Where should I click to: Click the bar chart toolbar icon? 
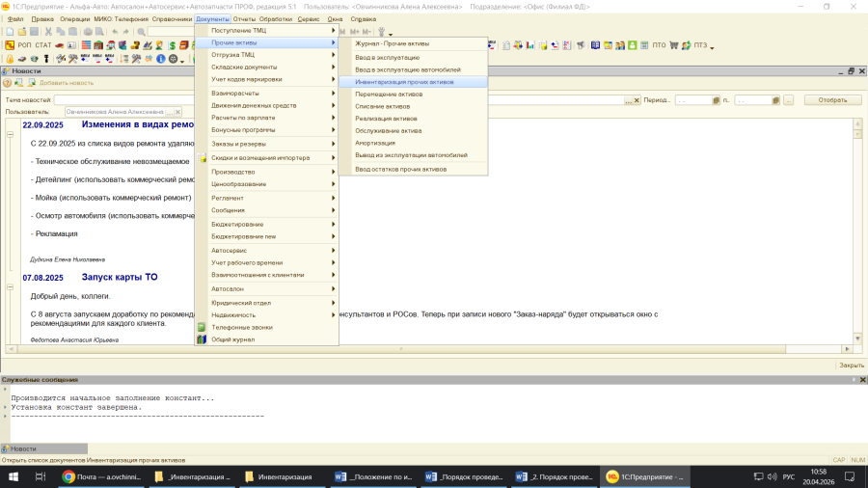(x=529, y=45)
